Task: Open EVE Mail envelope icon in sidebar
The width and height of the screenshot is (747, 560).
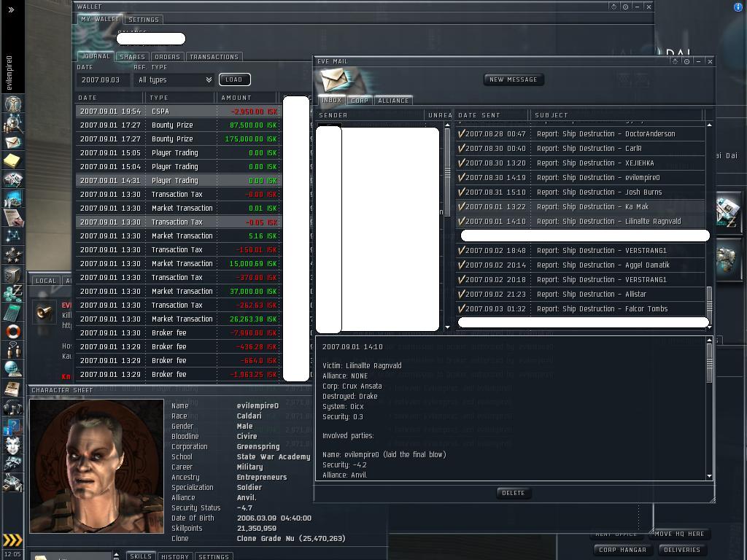Action: [x=13, y=142]
